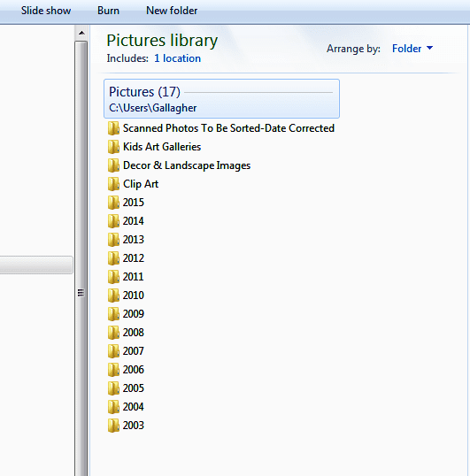Viewport: 470px width, 476px height.
Task: Click the dropdown arrow next to Folder
Action: pyautogui.click(x=429, y=48)
